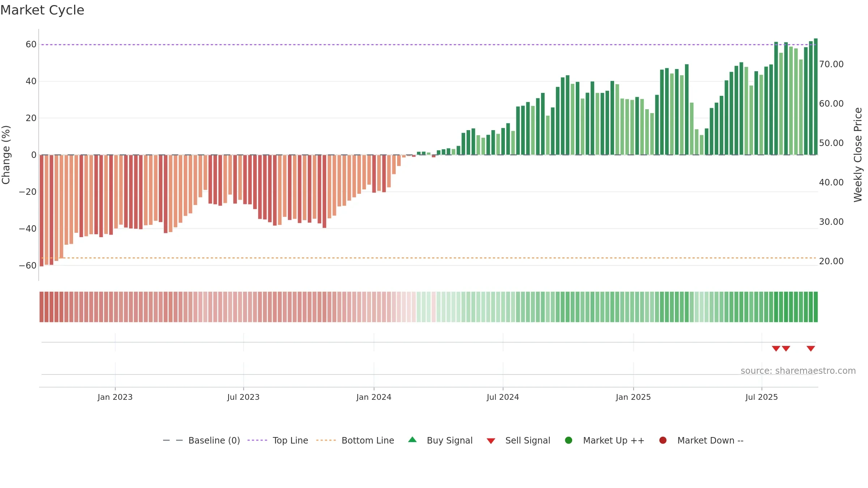
Task: Click the Jul 2024 axis label
Action: [503, 397]
